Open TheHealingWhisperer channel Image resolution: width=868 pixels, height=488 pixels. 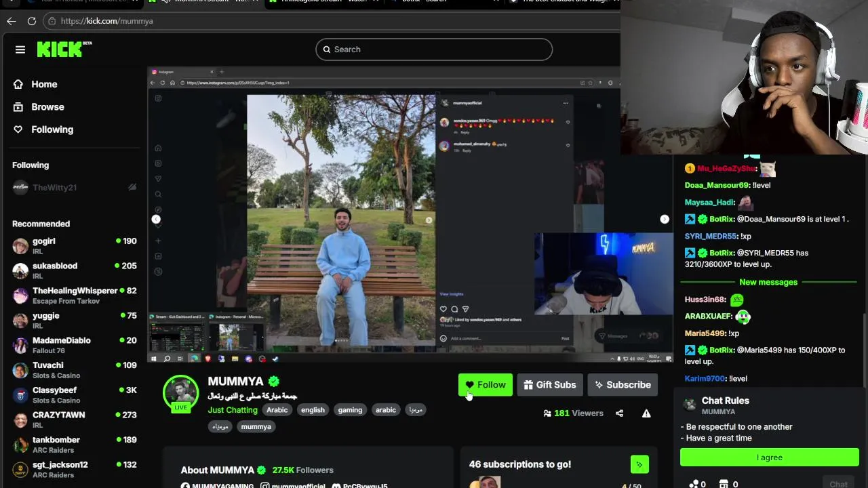[75, 296]
